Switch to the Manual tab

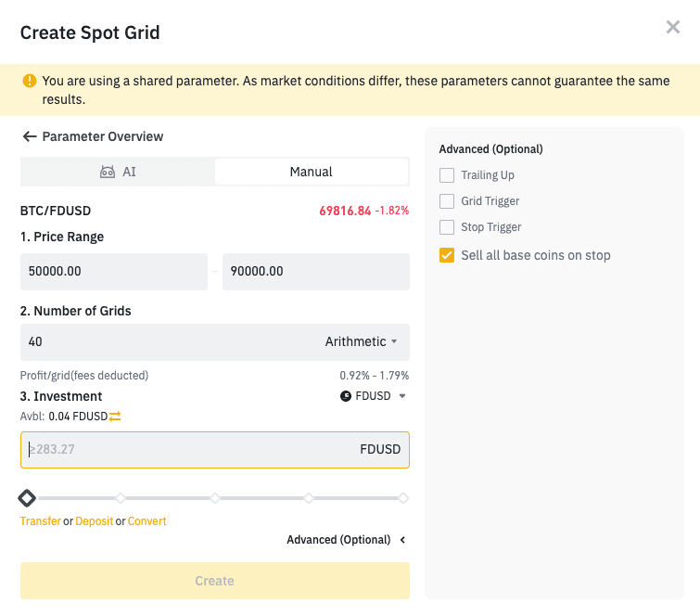point(311,172)
